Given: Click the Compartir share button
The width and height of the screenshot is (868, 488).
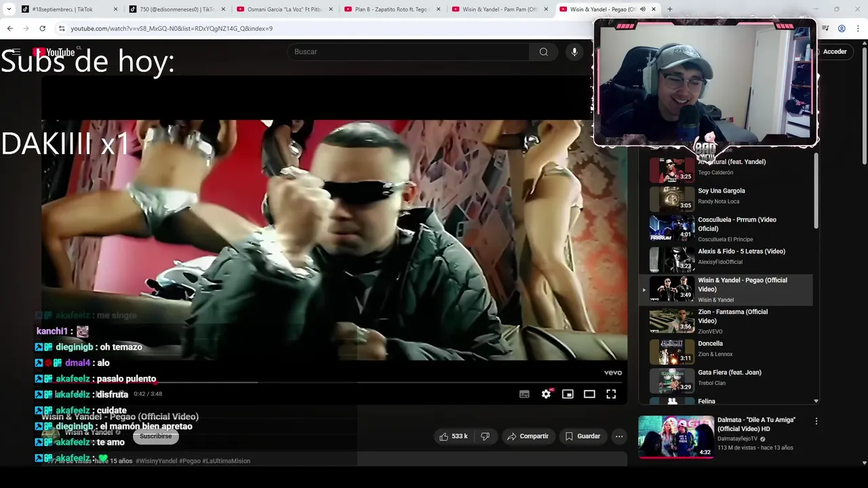Looking at the screenshot, I should 528,436.
